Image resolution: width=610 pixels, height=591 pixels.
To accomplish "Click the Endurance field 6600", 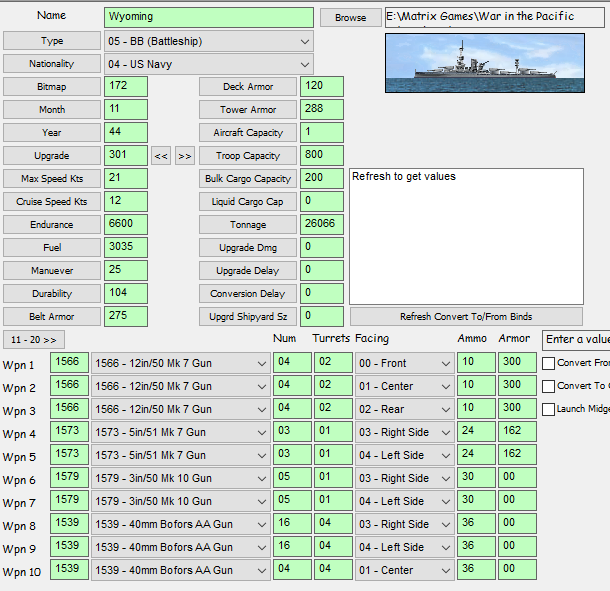I will click(126, 224).
